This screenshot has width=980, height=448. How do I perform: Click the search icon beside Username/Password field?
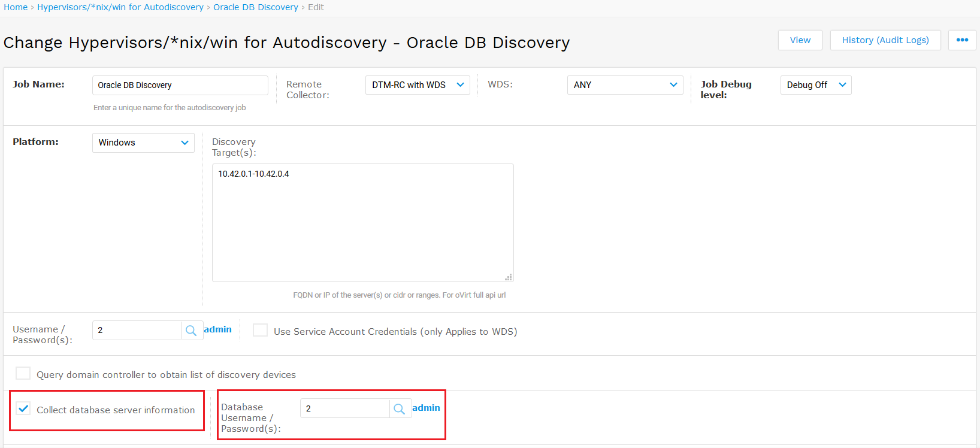click(x=192, y=331)
